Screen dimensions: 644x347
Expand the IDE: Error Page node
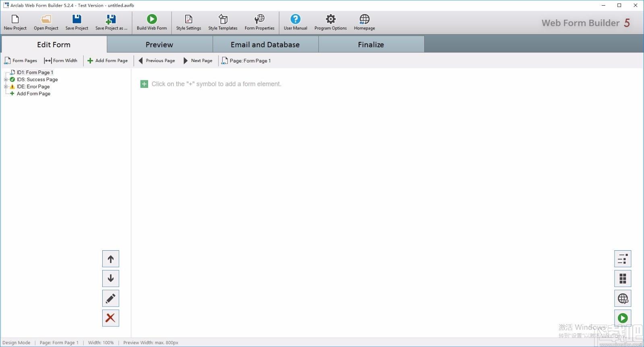click(6, 87)
